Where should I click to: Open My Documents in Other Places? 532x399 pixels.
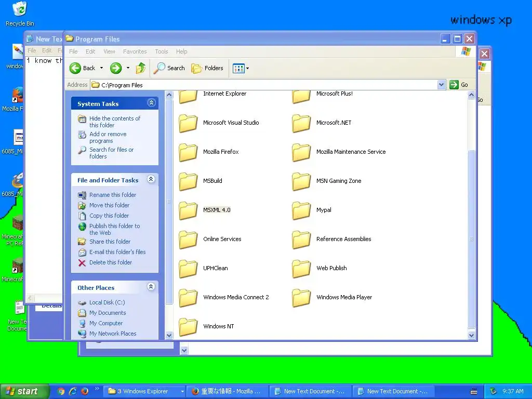[x=108, y=313]
